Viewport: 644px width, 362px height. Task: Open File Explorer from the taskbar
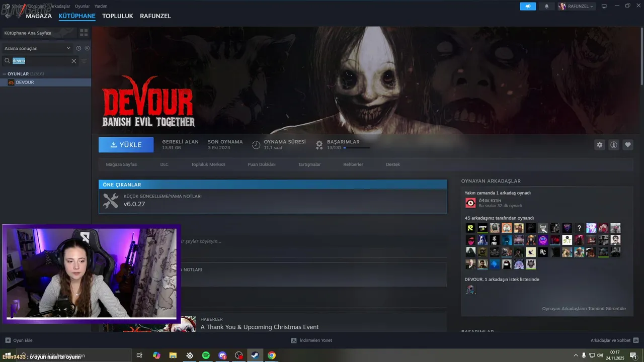[x=173, y=355]
